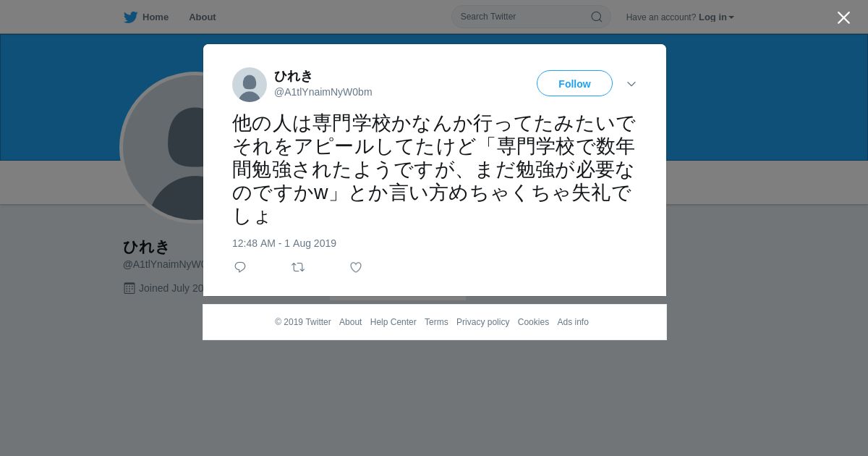Screen dimensions: 868x456
Task: Open the Ads info footer link
Action: [x=573, y=322]
